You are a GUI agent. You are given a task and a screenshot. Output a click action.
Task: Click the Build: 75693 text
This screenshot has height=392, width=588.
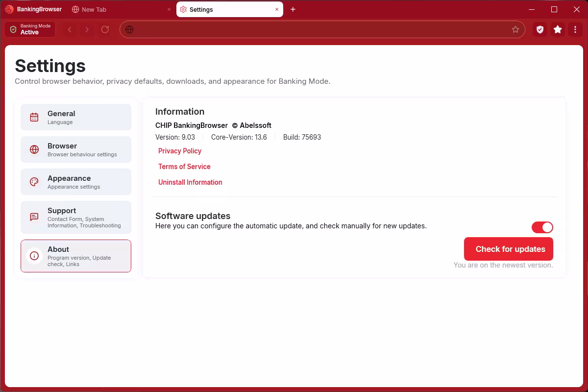[x=302, y=137]
